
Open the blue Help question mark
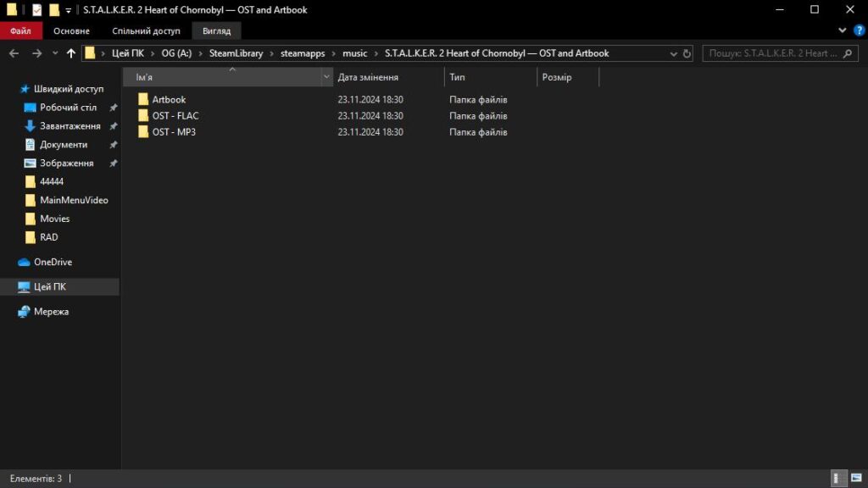[860, 30]
